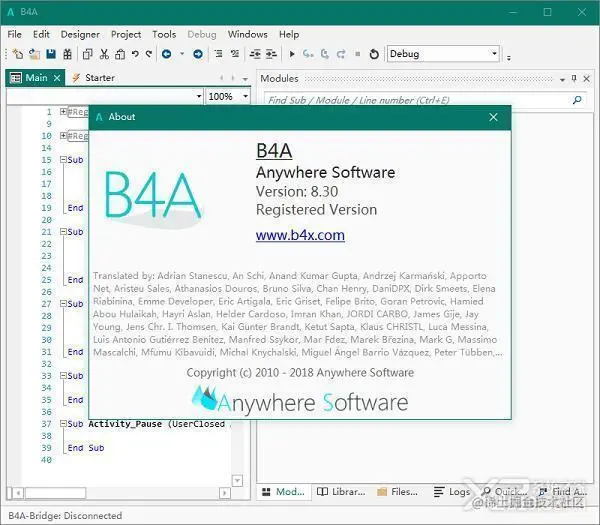Collapse the Sub on line 21
Screen dimensions: 600x525
point(63,232)
